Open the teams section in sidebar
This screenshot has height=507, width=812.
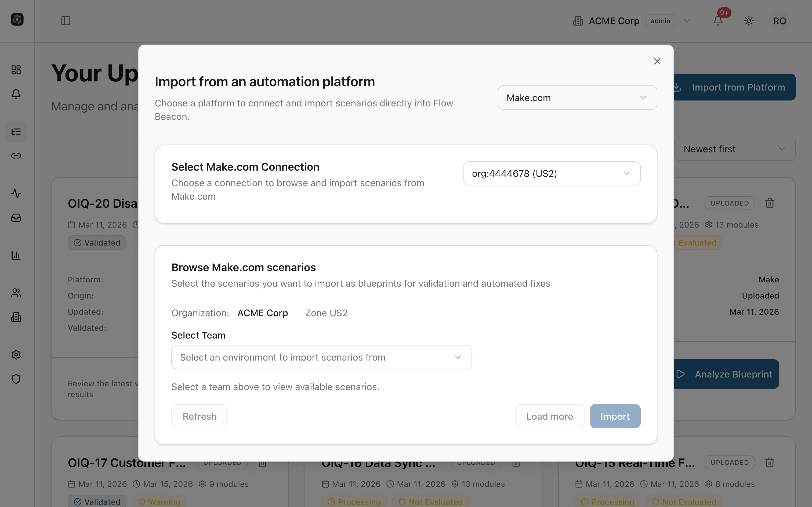click(x=16, y=293)
